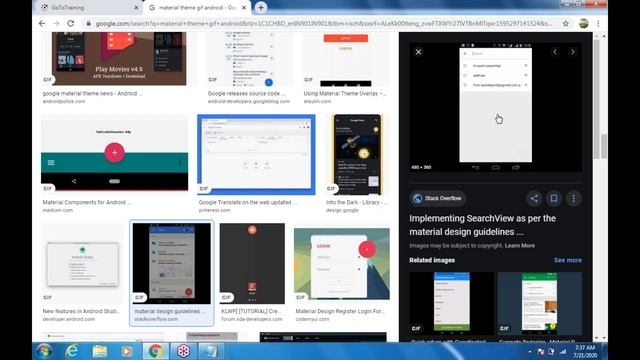
Task: Open Google Translate on the web image
Action: pyautogui.click(x=256, y=155)
